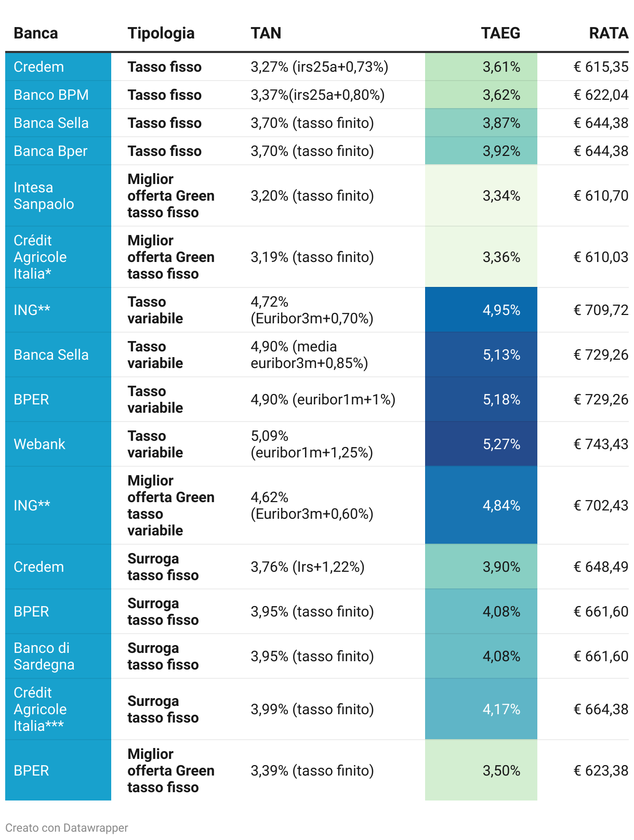Click the Tipologia column header
Viewport: 634px width, 840px height.
click(161, 33)
